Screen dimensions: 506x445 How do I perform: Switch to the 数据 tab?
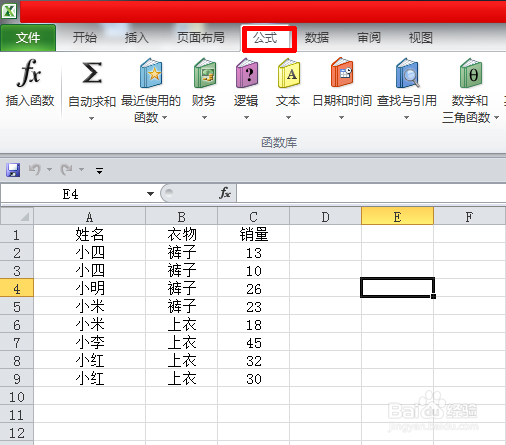317,38
